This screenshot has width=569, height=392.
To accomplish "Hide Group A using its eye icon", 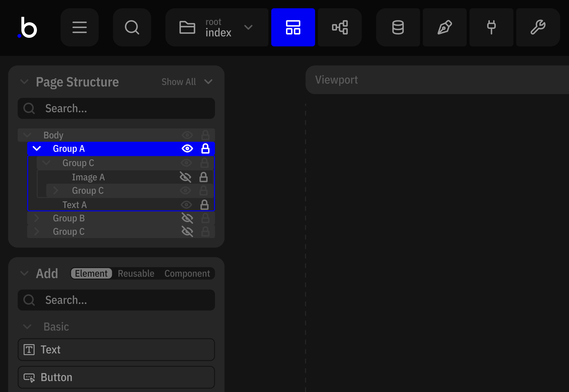I will [187, 149].
